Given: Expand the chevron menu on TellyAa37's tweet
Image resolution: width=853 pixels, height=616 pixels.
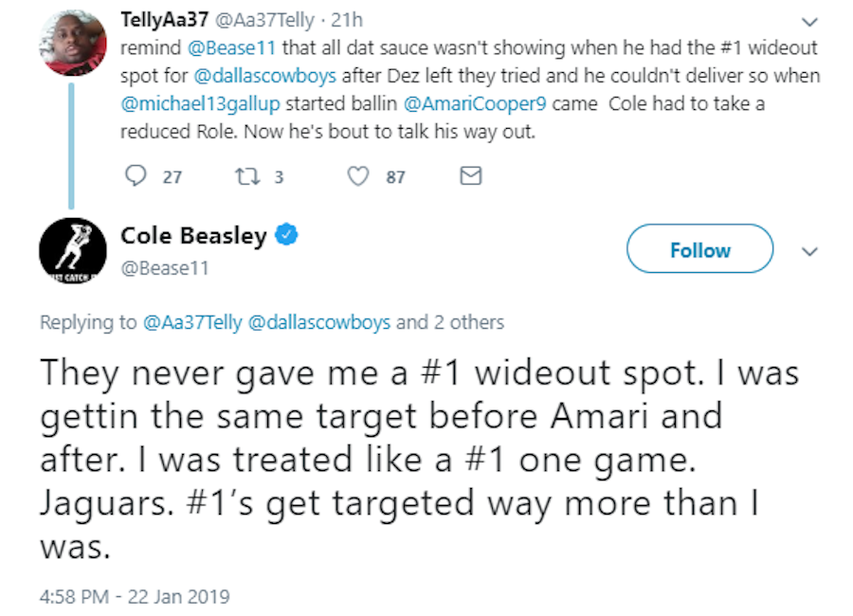Looking at the screenshot, I should coord(808,21).
